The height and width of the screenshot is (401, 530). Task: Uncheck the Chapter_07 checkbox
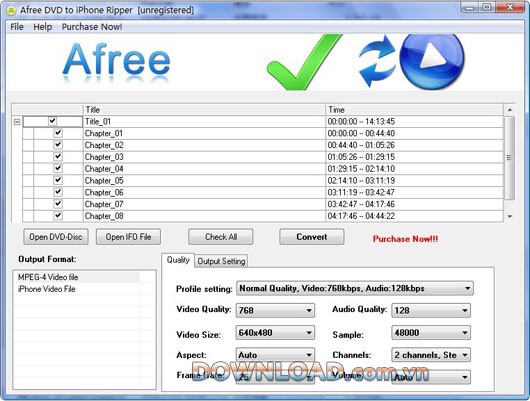(x=58, y=204)
